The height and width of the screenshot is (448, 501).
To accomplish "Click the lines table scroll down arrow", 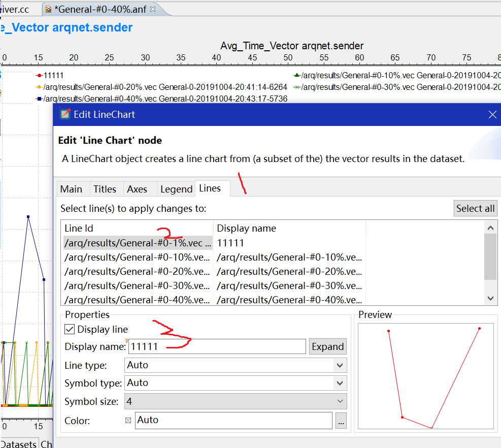I will click(490, 298).
